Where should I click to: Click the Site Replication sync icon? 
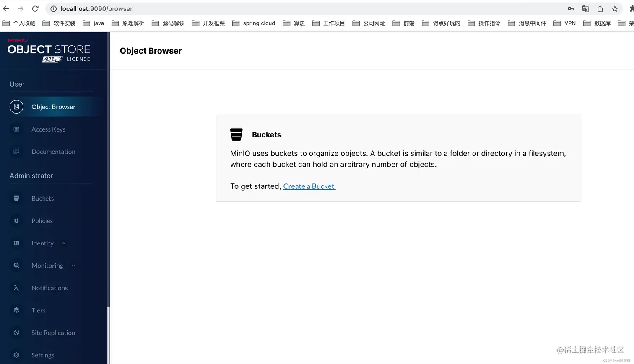16,333
